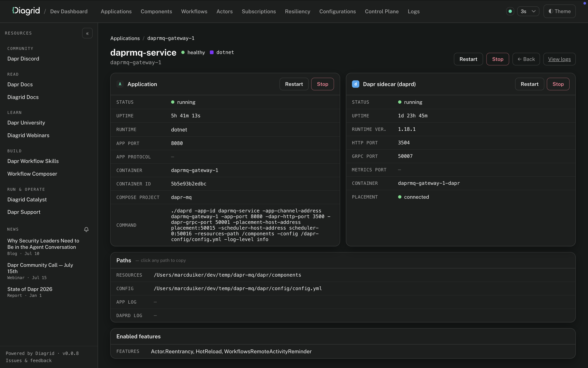Click the Diagrid logo
The height and width of the screenshot is (368, 588).
(x=26, y=11)
